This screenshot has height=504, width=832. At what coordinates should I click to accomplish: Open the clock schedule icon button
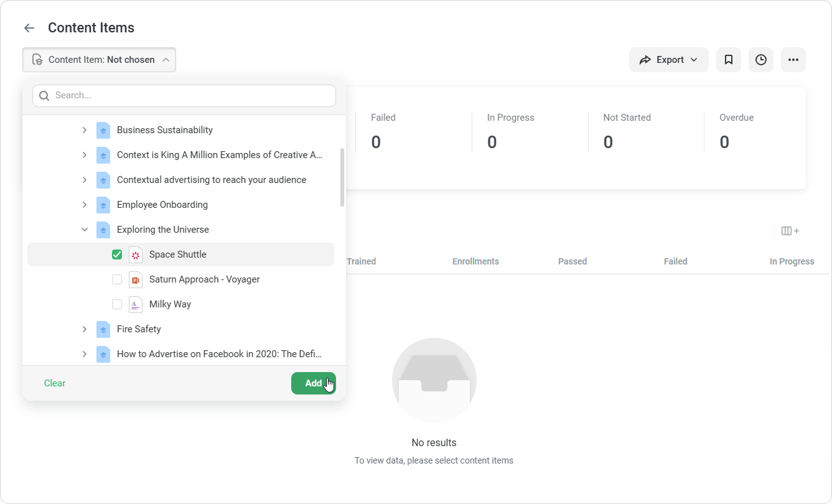pyautogui.click(x=760, y=60)
